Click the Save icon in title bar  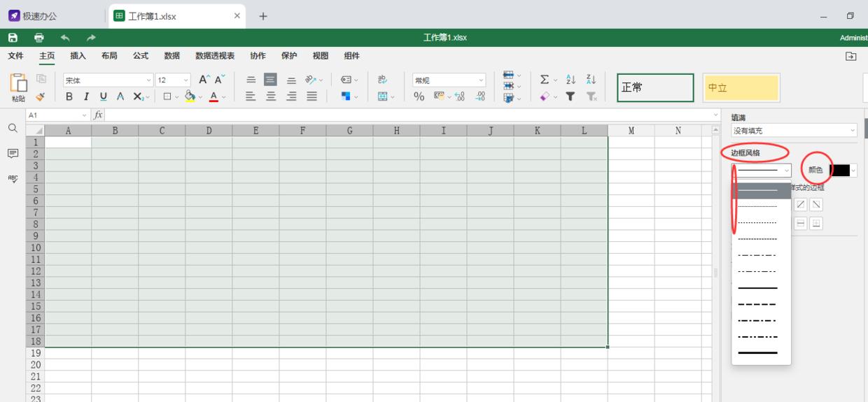(x=13, y=38)
